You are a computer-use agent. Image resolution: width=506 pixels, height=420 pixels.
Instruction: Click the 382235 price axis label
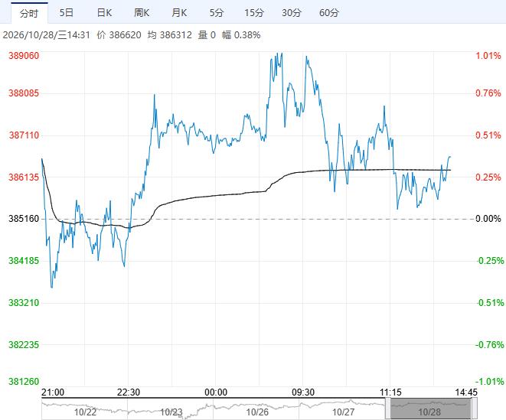(24, 345)
